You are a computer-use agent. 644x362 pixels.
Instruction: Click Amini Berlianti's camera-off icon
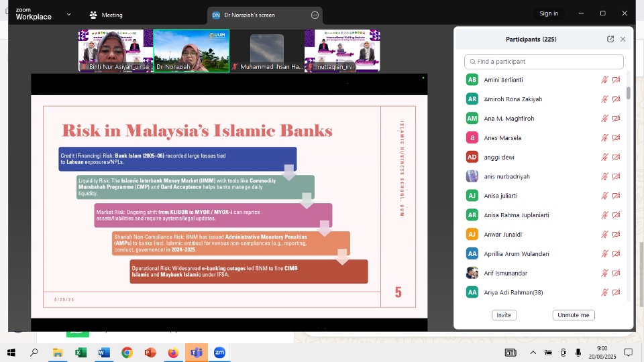click(x=616, y=80)
